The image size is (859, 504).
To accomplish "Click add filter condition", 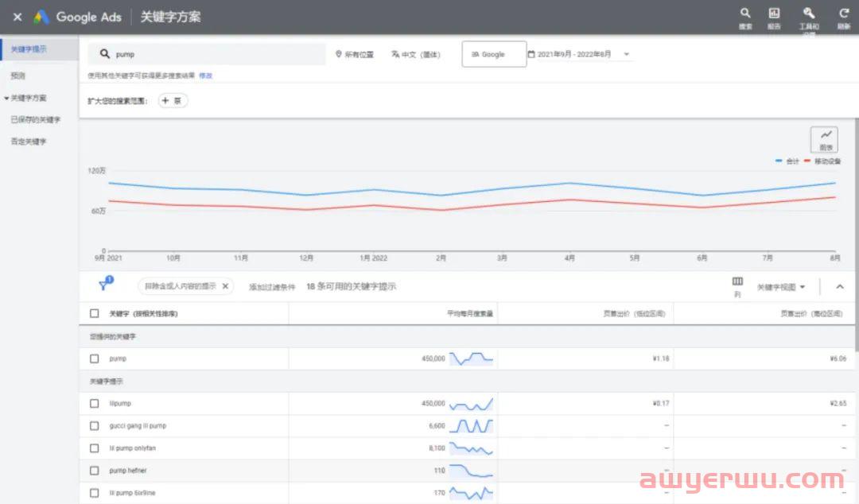I will coord(272,286).
